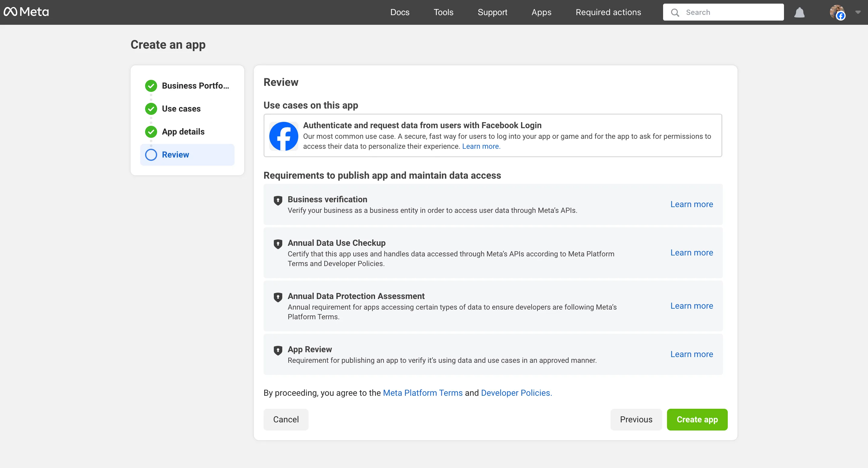Click the profile avatar picture
The height and width of the screenshot is (468, 868).
click(837, 12)
